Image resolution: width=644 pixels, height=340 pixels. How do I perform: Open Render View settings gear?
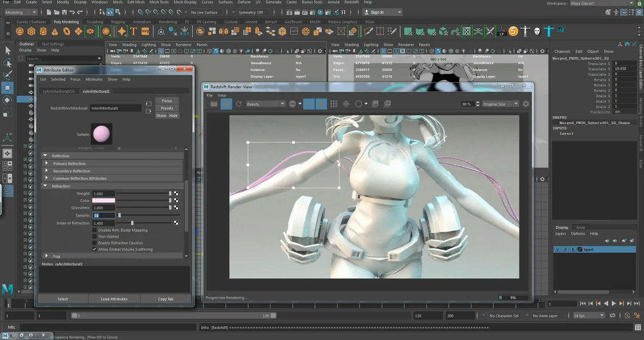(x=526, y=104)
